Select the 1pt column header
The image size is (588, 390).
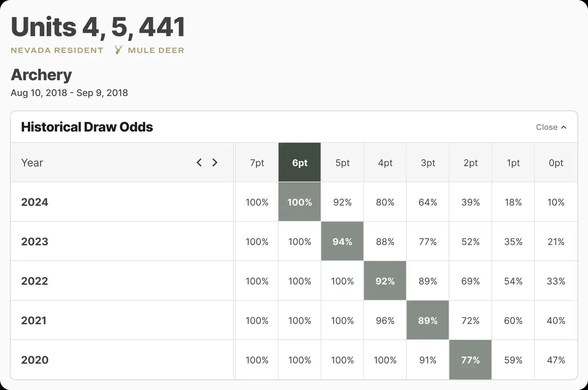click(513, 163)
